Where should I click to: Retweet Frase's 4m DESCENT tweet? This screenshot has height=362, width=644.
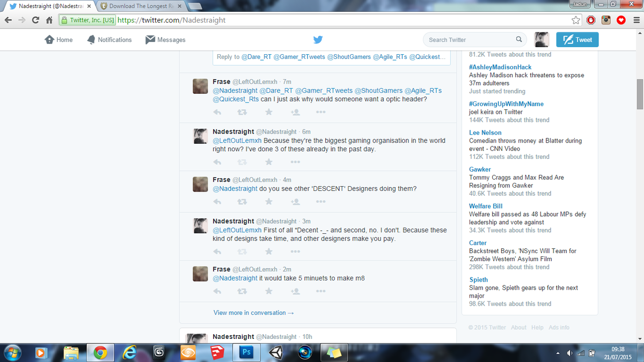pyautogui.click(x=242, y=202)
